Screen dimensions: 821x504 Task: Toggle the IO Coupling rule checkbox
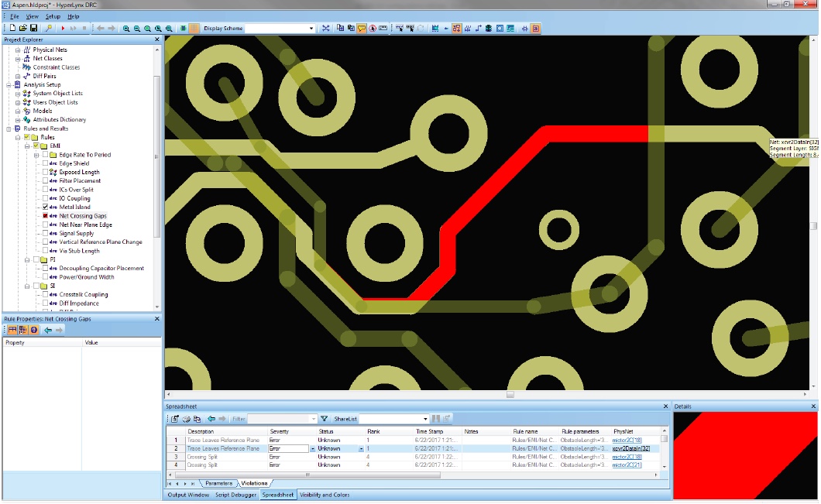[x=46, y=198]
